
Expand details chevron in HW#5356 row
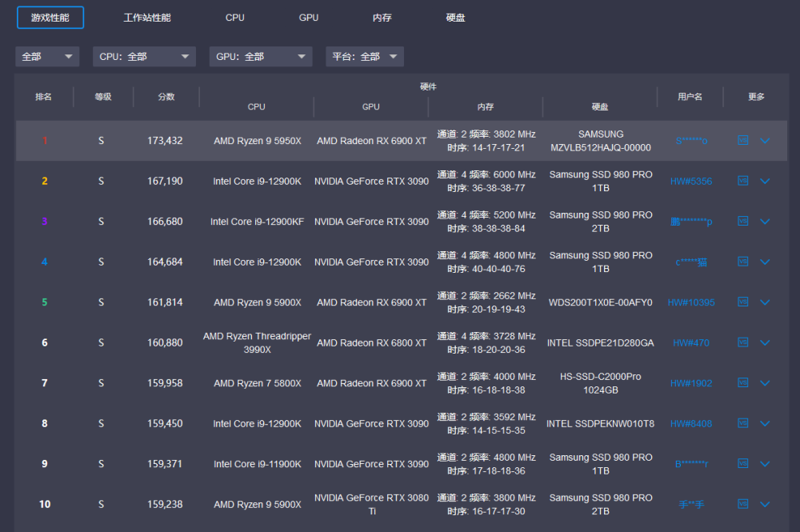(765, 181)
